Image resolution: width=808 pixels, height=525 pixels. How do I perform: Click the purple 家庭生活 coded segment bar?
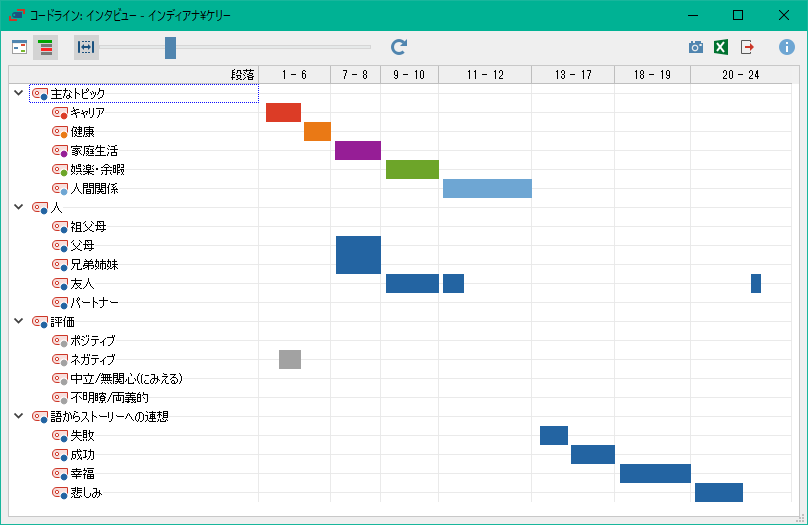(x=358, y=150)
